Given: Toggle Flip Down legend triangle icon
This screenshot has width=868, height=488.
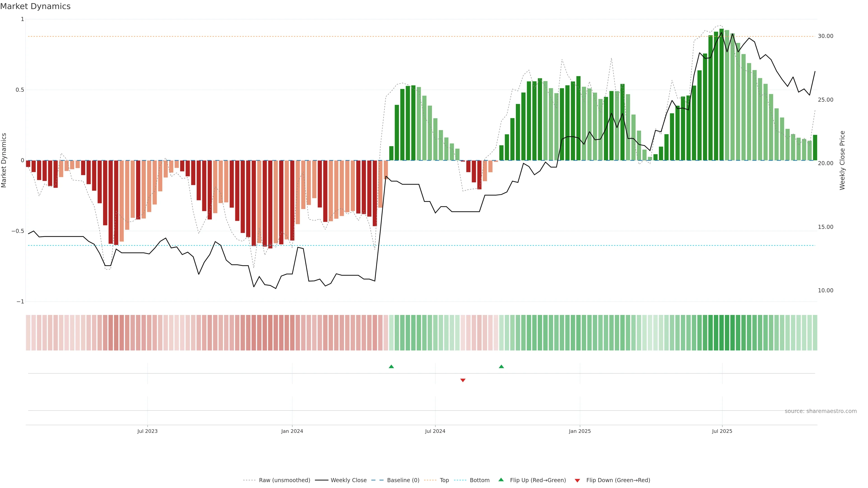Looking at the screenshot, I should tap(577, 480).
